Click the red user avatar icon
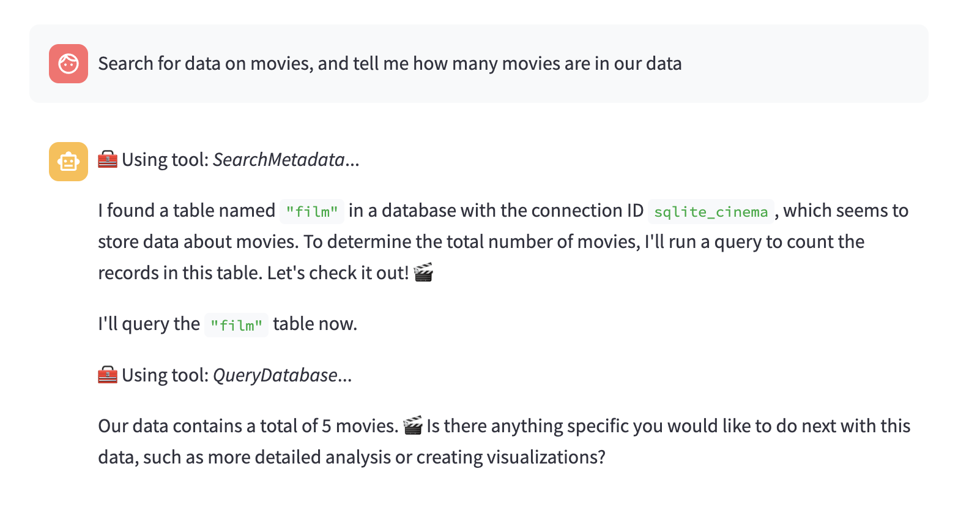This screenshot has height=529, width=980. click(69, 64)
